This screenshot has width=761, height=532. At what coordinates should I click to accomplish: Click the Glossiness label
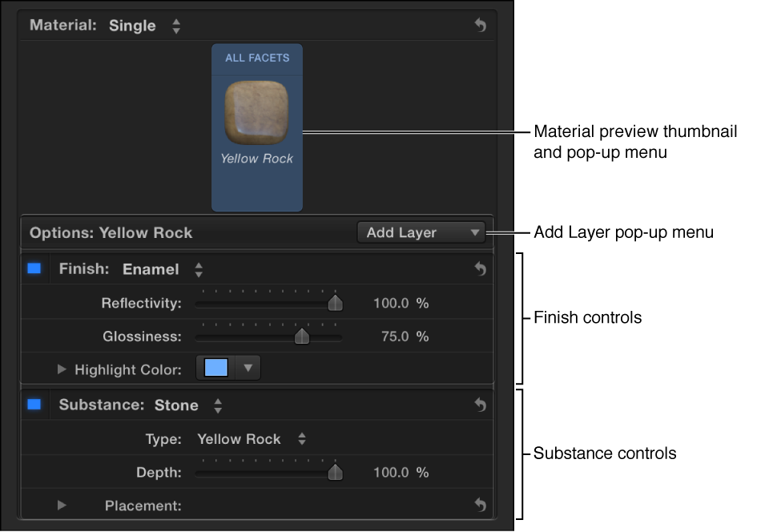coord(143,337)
